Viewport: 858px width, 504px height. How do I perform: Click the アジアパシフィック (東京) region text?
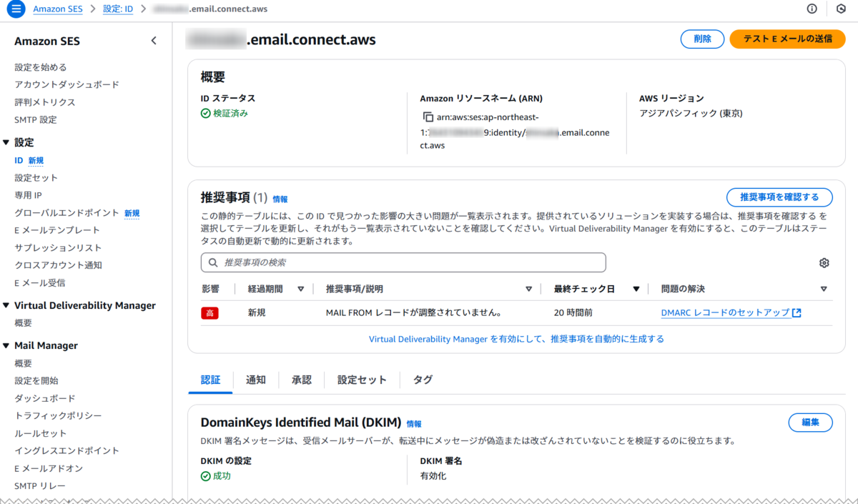point(691,113)
